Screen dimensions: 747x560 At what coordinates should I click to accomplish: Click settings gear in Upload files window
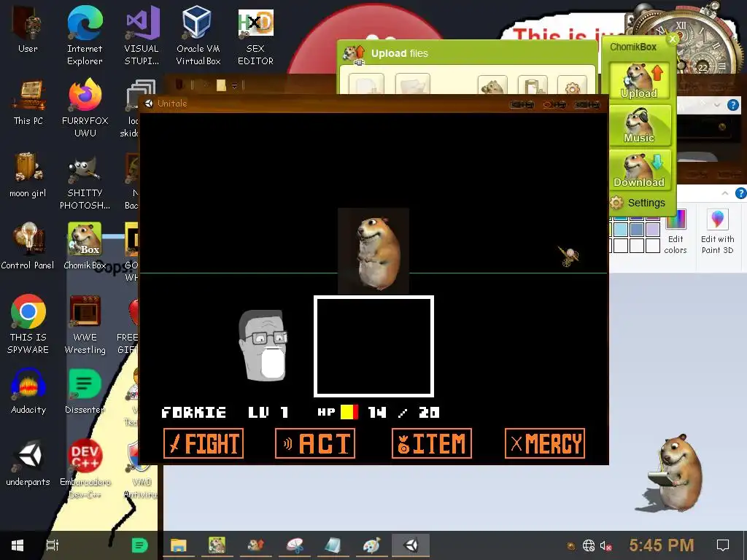point(572,87)
